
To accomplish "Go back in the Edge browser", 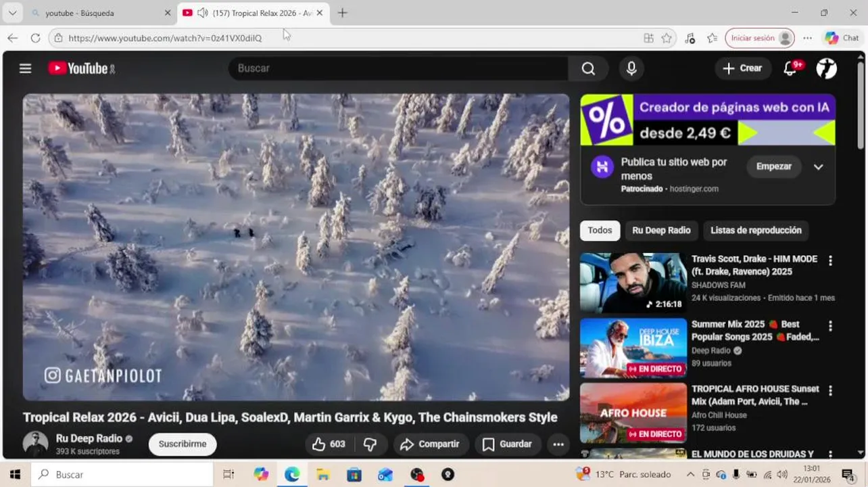I will (12, 38).
